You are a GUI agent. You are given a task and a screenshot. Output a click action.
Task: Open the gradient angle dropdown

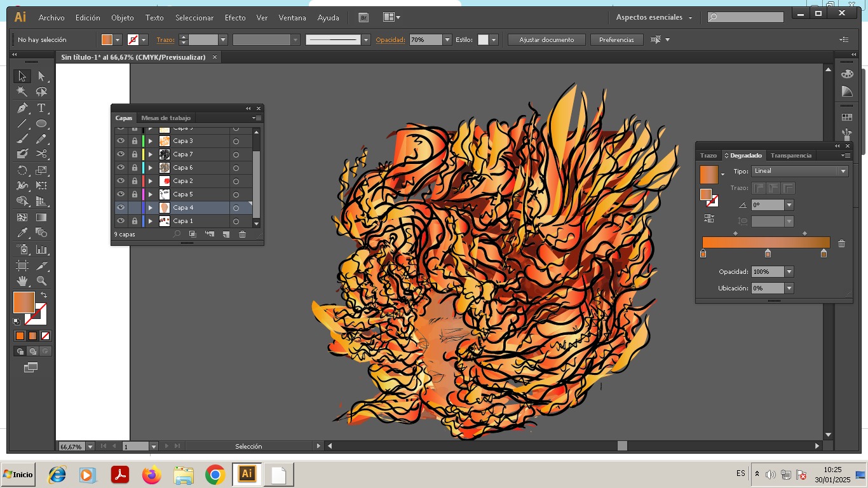[789, 205]
